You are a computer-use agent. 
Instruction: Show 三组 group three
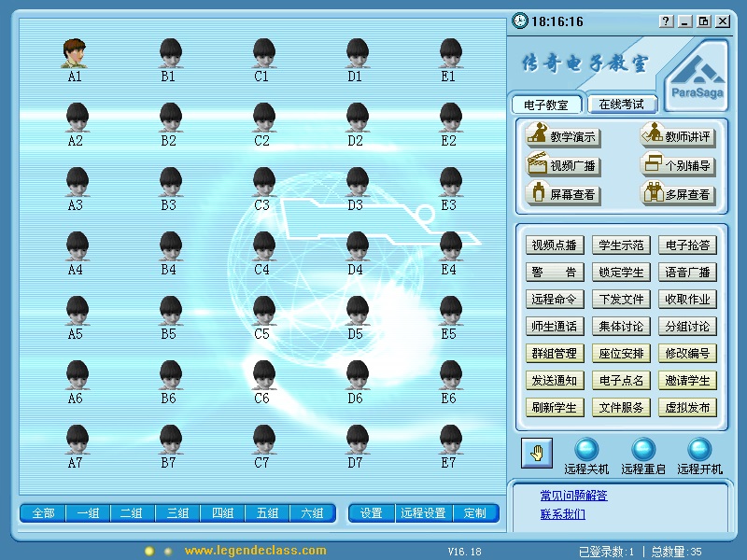pos(177,512)
